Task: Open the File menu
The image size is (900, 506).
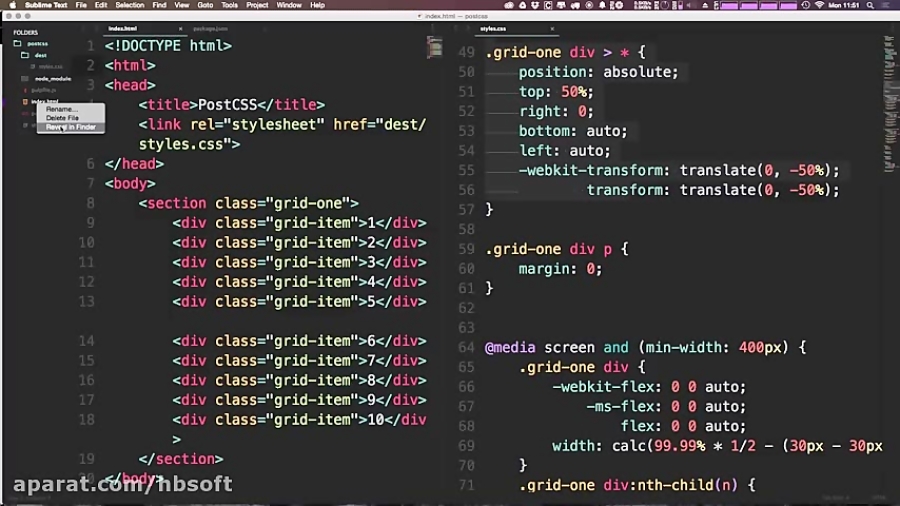Action: coord(81,5)
